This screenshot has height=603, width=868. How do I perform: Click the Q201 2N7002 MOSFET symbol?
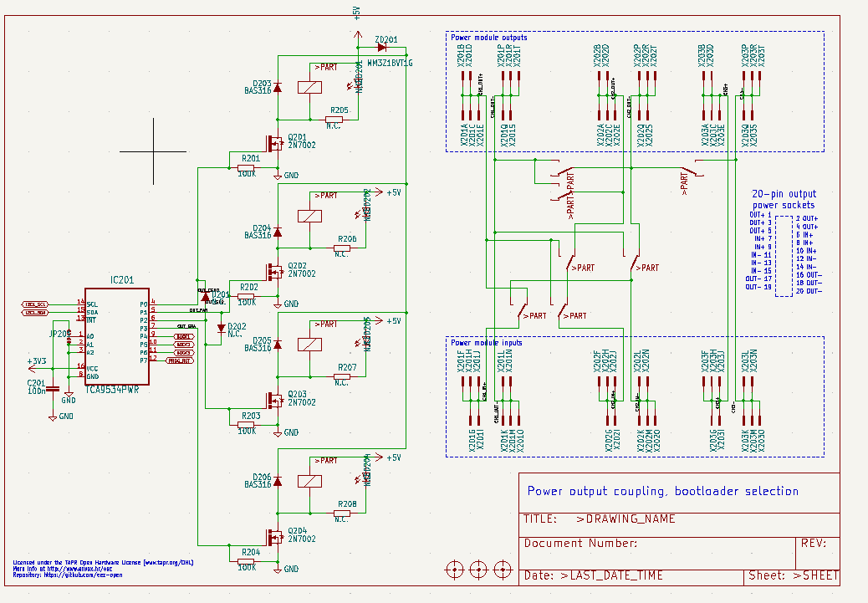273,143
